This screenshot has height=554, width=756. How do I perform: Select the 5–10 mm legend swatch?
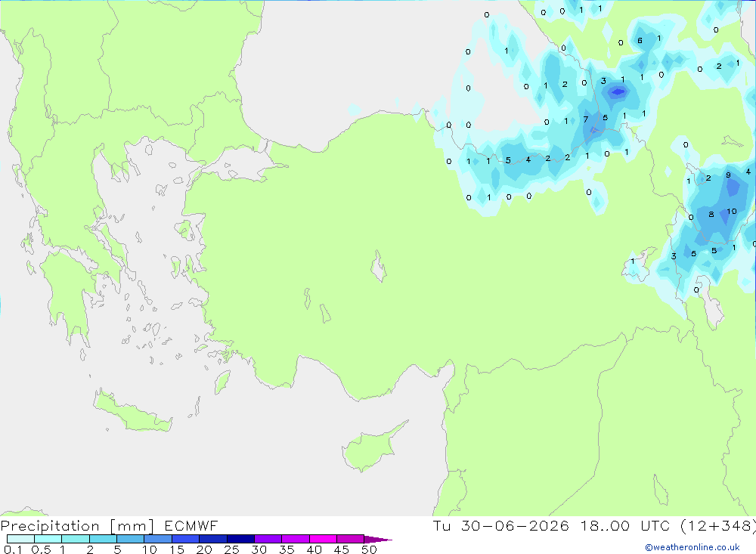pos(131,539)
